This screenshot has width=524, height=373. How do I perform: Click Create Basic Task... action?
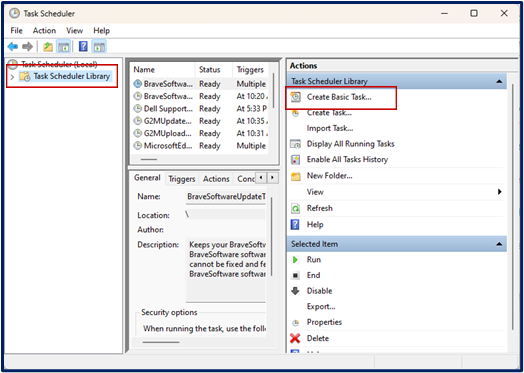click(x=339, y=97)
